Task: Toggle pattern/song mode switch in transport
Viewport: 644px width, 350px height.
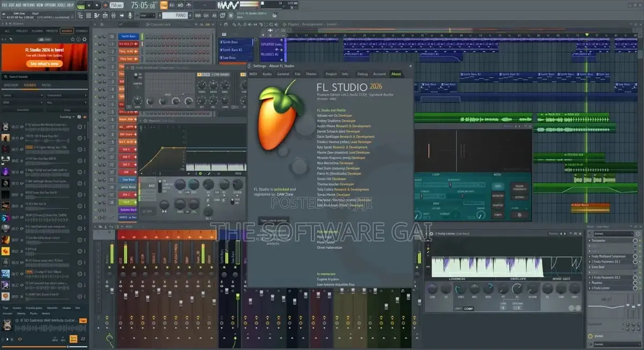Action: pos(80,5)
